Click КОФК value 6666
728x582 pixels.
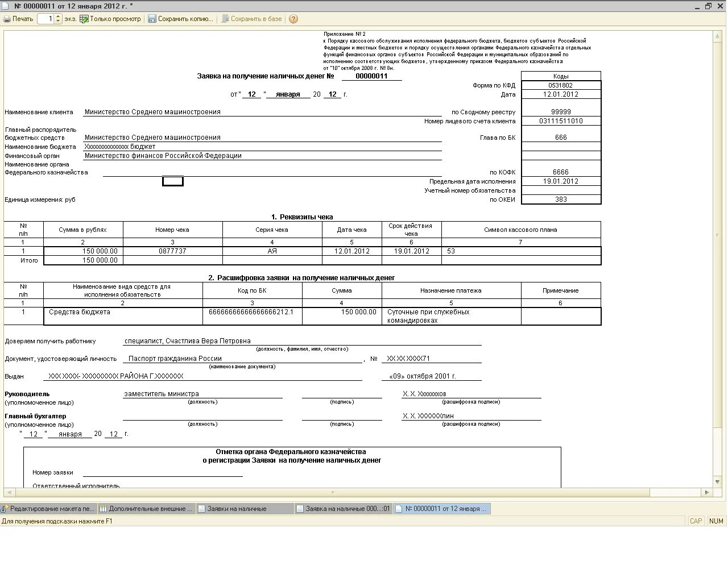click(x=561, y=172)
